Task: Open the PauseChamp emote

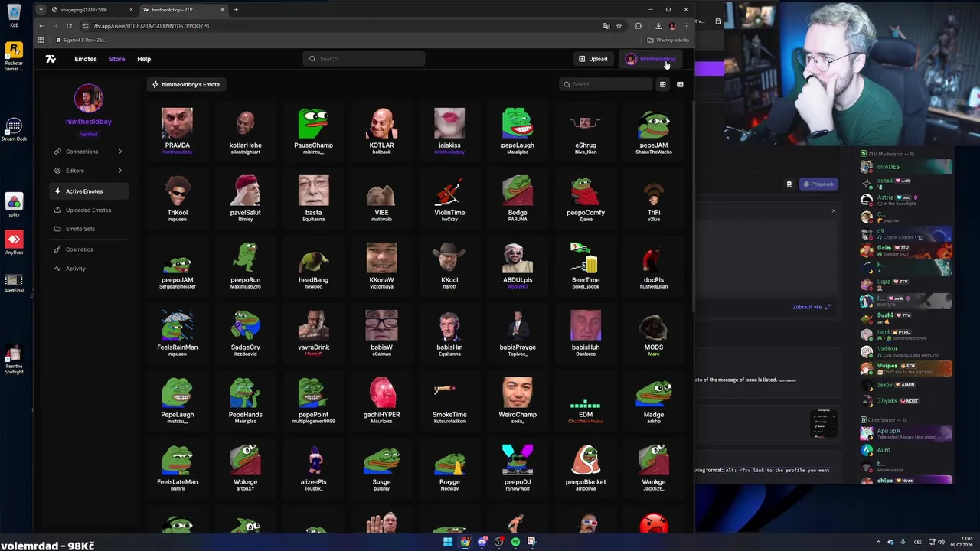Action: (313, 131)
